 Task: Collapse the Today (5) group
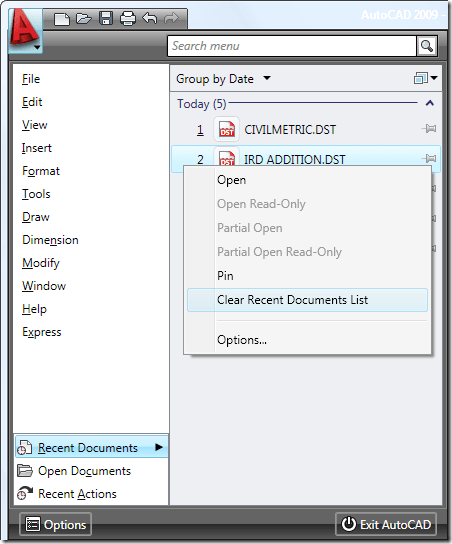tap(430, 103)
